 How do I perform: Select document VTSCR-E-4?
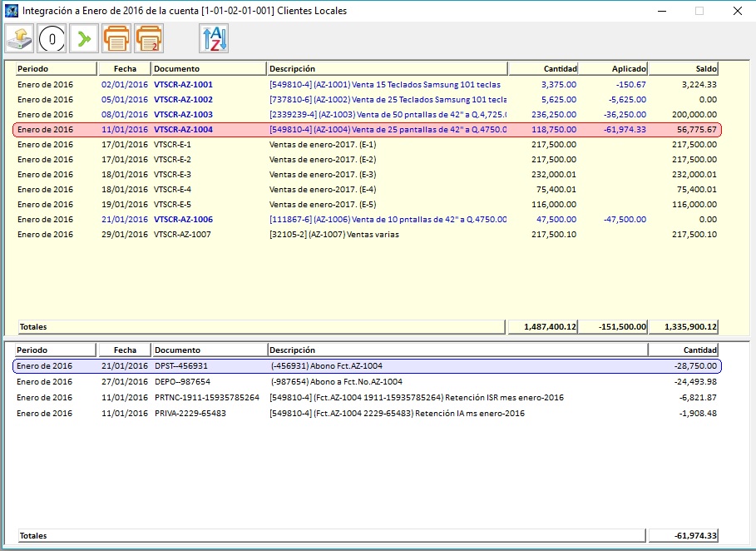pyautogui.click(x=172, y=189)
